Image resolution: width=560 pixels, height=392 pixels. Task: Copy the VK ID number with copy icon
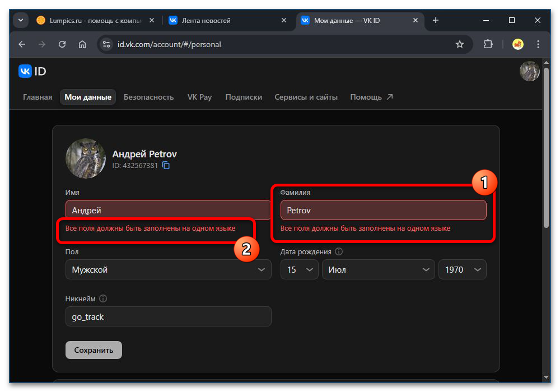[x=166, y=166]
